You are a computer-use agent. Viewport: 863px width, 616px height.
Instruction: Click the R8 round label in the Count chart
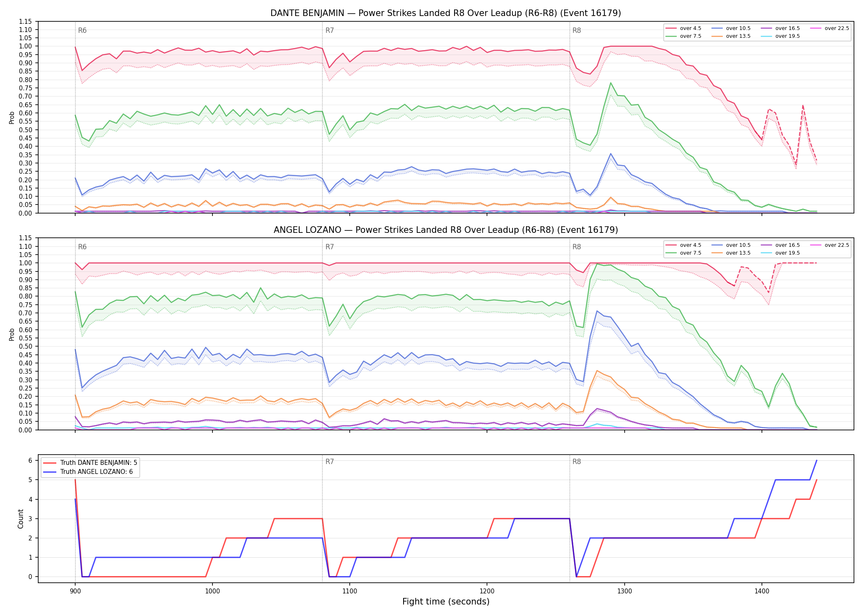[x=577, y=462]
